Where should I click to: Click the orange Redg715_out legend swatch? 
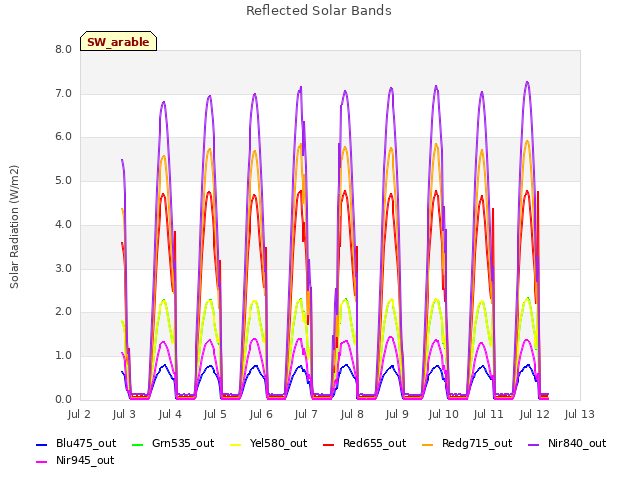coord(428,444)
